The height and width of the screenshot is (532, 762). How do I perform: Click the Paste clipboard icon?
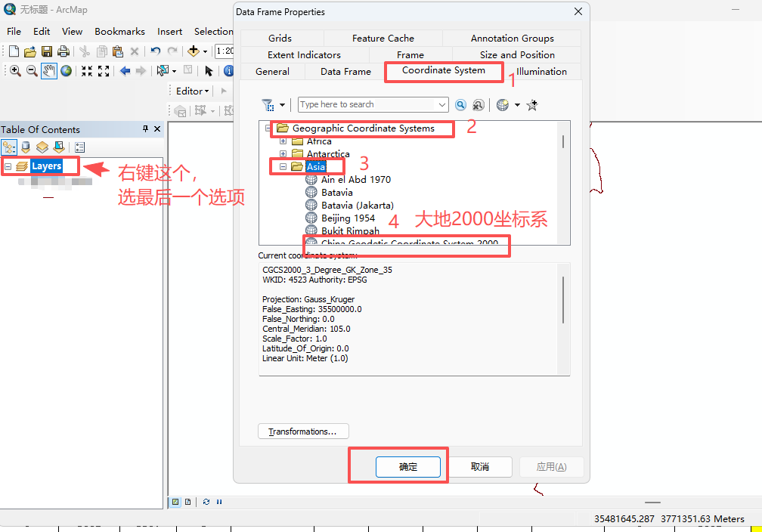point(118,51)
